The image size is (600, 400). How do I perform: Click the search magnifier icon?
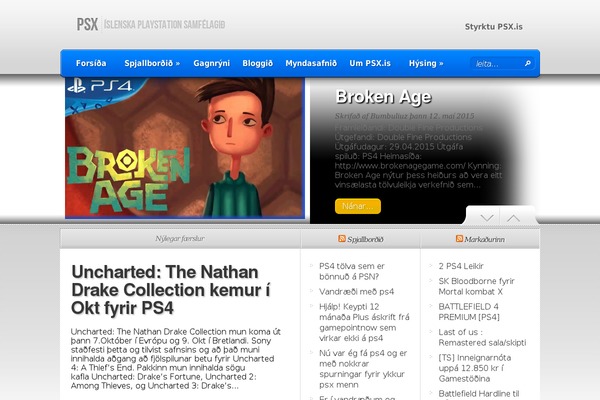[x=528, y=63]
